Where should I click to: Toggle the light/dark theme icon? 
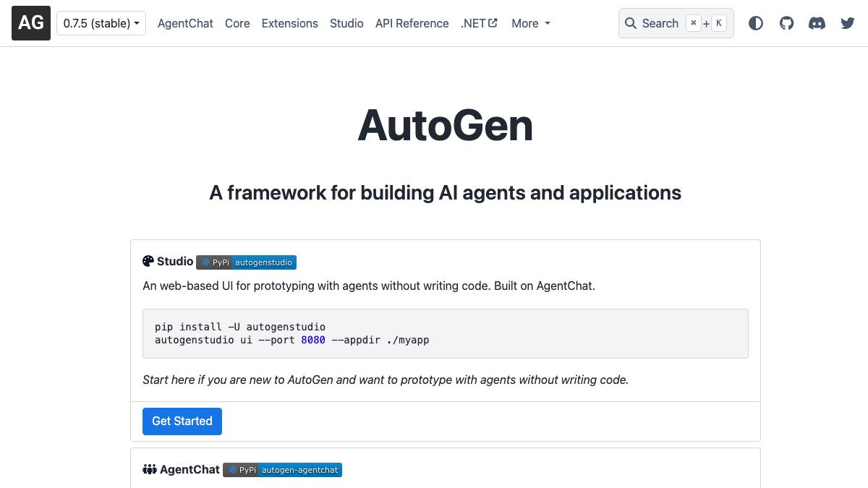click(x=756, y=23)
